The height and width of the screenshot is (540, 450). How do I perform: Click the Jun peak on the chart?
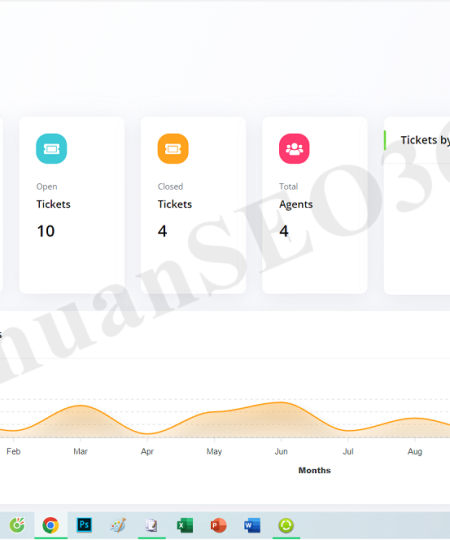pyautogui.click(x=281, y=402)
